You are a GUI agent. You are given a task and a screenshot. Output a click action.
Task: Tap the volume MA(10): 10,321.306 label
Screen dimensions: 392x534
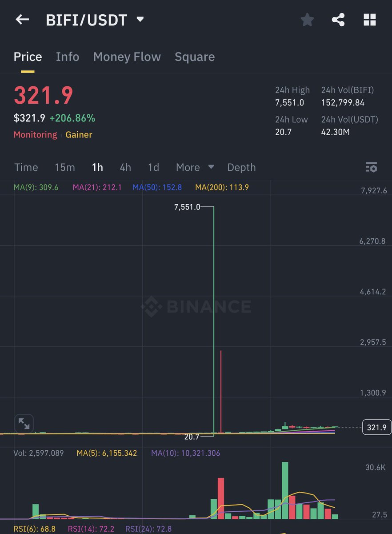tap(186, 453)
